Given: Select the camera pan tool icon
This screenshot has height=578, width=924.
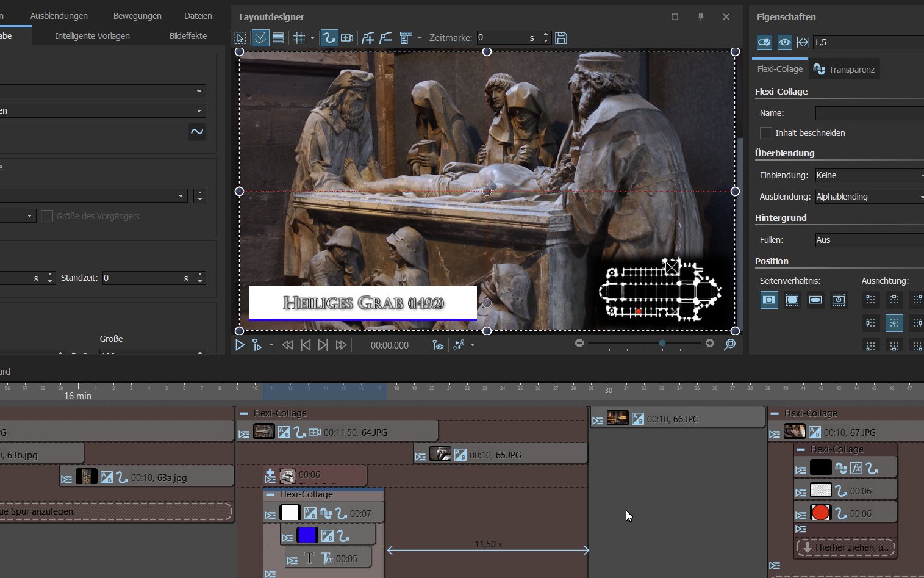Looking at the screenshot, I should click(348, 38).
